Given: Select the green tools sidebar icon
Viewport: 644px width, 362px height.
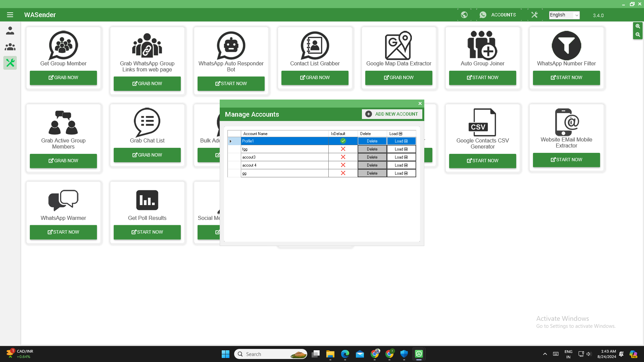Looking at the screenshot, I should click(10, 63).
